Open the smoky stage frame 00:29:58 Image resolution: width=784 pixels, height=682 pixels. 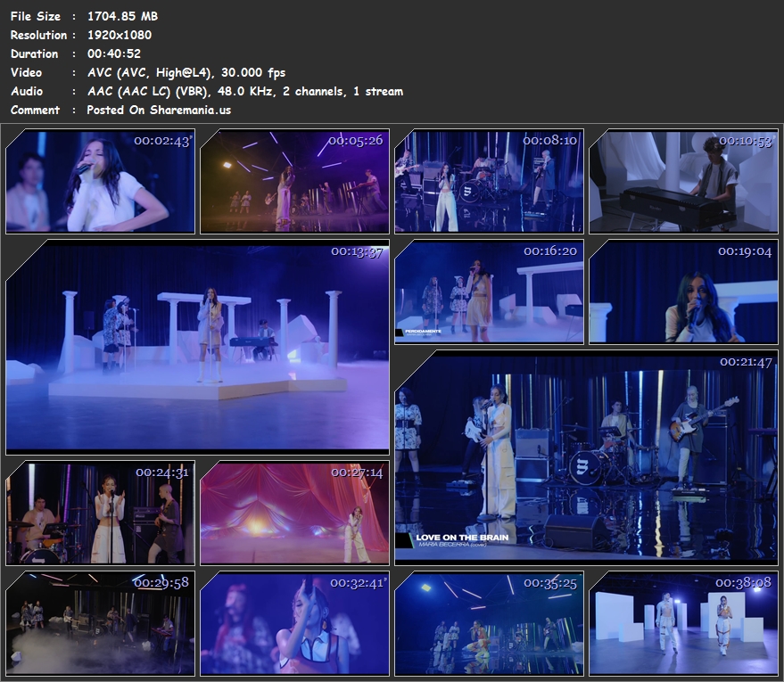100,623
